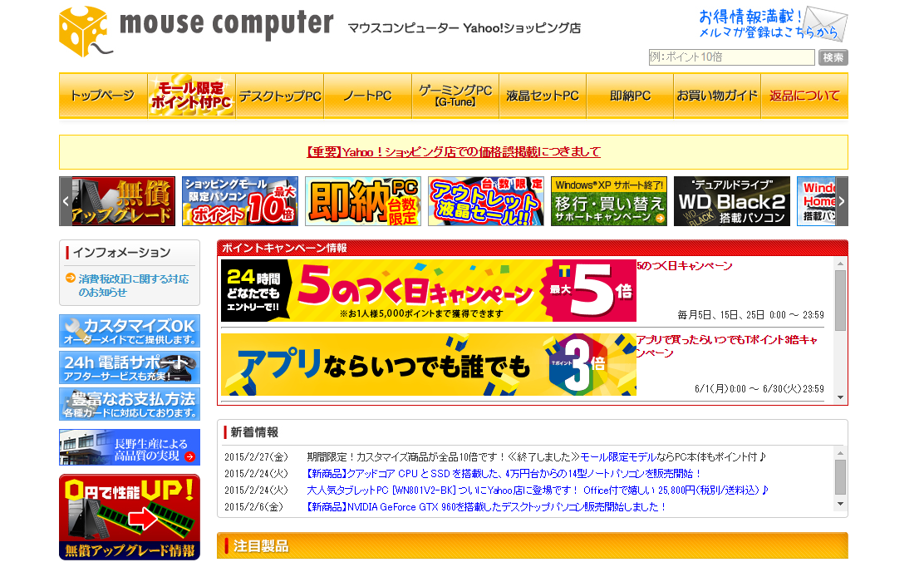Open the NVIDIA GeForce GTX 960 news link
The width and height of the screenshot is (924, 562).
tap(486, 506)
